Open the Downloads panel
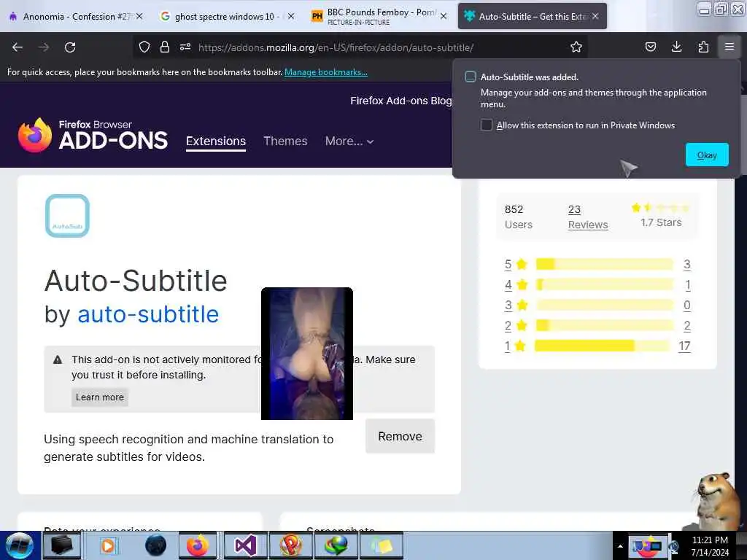 [676, 47]
